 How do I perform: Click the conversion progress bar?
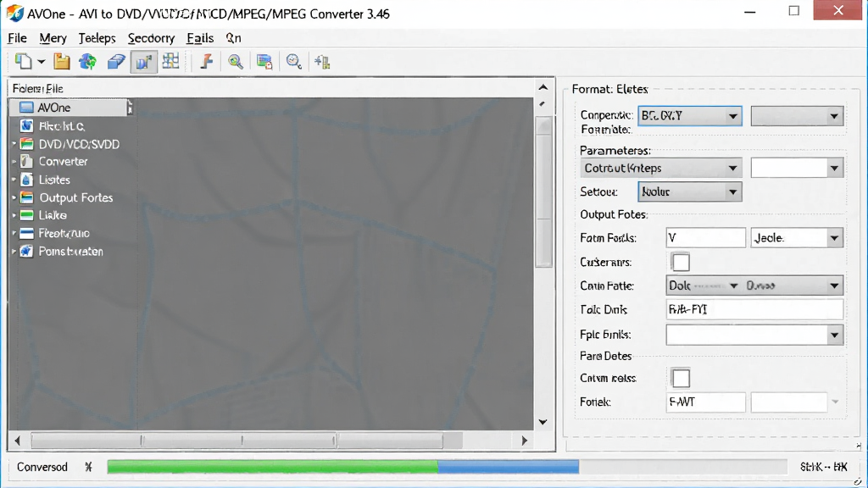[447, 467]
